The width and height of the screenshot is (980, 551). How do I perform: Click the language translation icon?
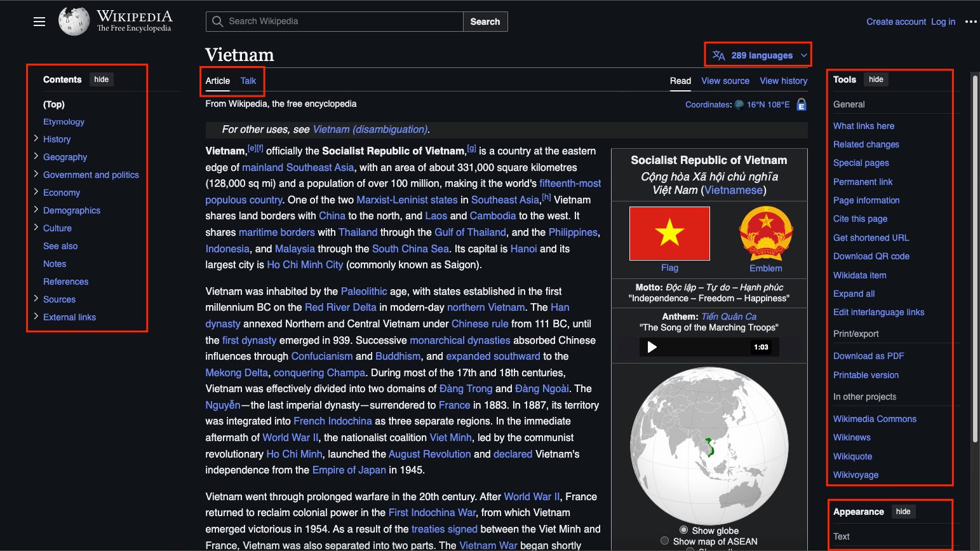(x=718, y=55)
